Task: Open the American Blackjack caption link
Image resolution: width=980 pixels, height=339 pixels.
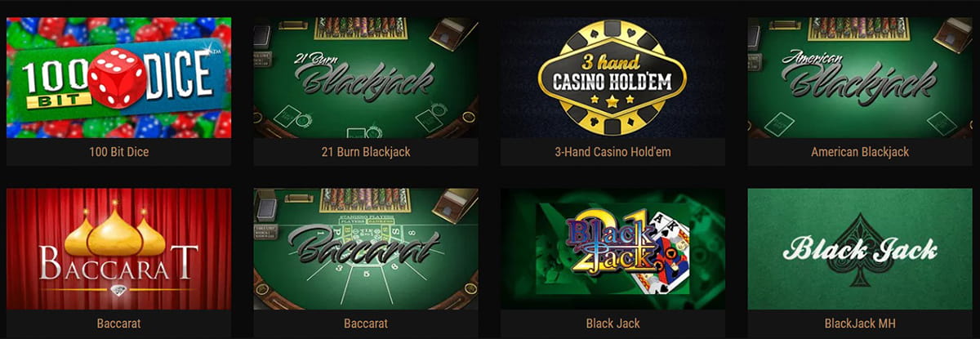Action: (x=860, y=151)
